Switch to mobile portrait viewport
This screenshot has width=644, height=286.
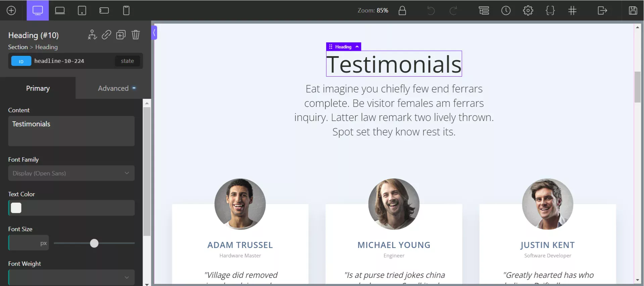(x=126, y=10)
